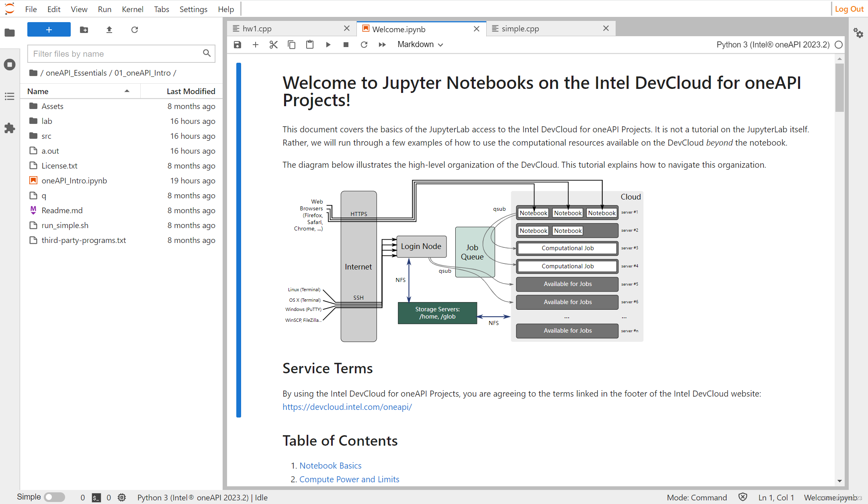
Task: Run the selected cell
Action: point(328,45)
